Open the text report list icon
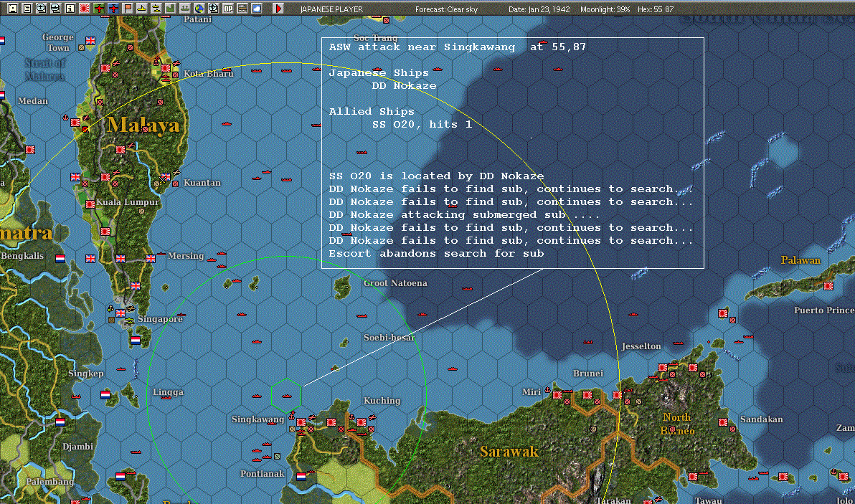The height and width of the screenshot is (504, 855). point(27,8)
